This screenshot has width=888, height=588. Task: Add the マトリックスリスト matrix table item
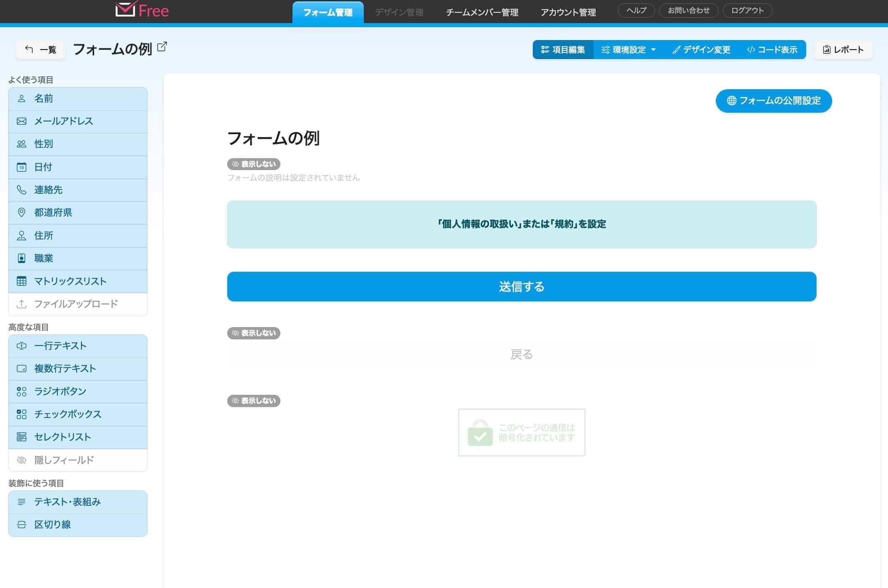pyautogui.click(x=78, y=281)
